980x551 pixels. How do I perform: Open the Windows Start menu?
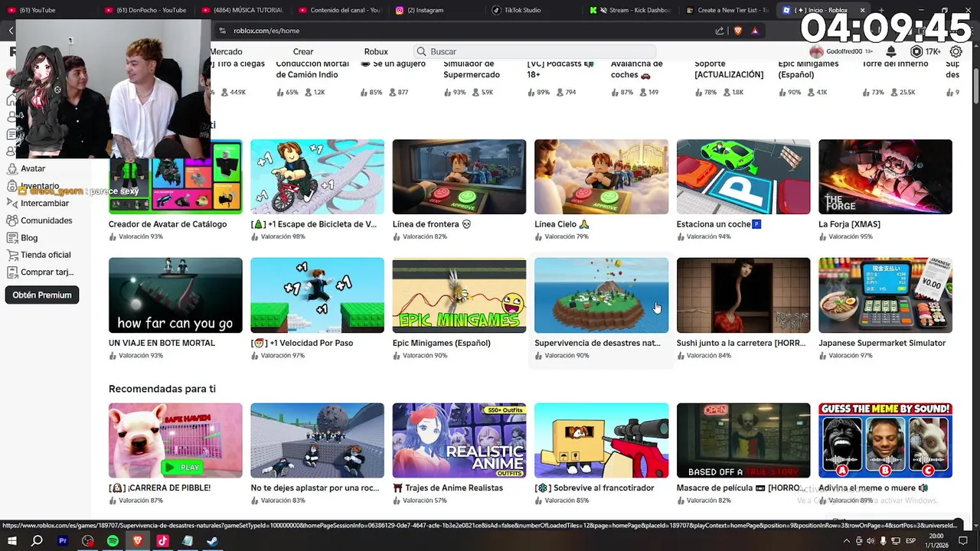point(12,541)
